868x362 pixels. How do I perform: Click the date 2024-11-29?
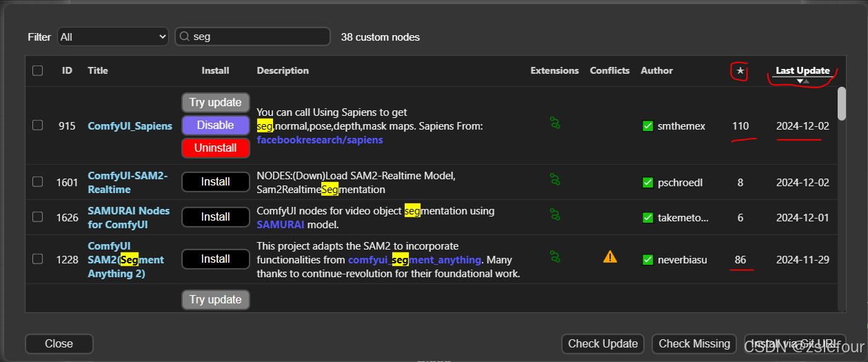tap(803, 260)
